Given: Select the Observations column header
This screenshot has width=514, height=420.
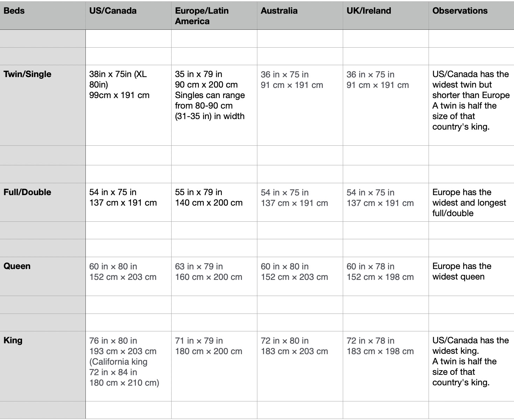Looking at the screenshot, I should coord(471,15).
